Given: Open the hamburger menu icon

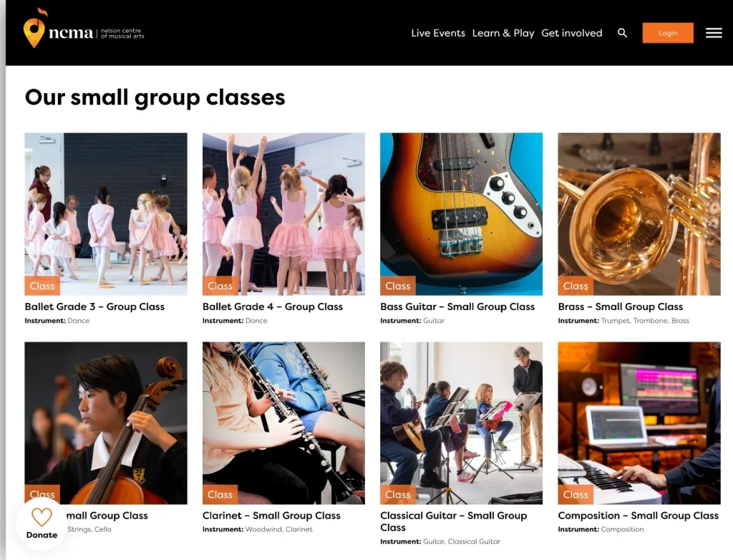Looking at the screenshot, I should click(714, 33).
